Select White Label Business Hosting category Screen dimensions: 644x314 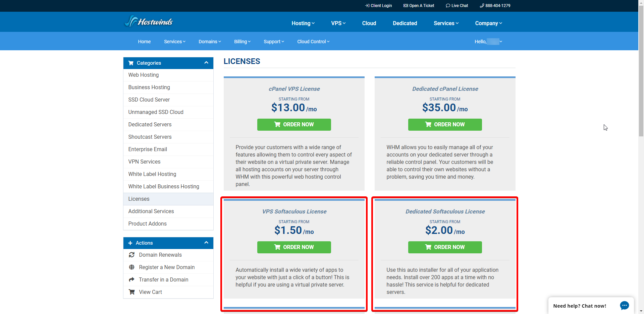168,187
